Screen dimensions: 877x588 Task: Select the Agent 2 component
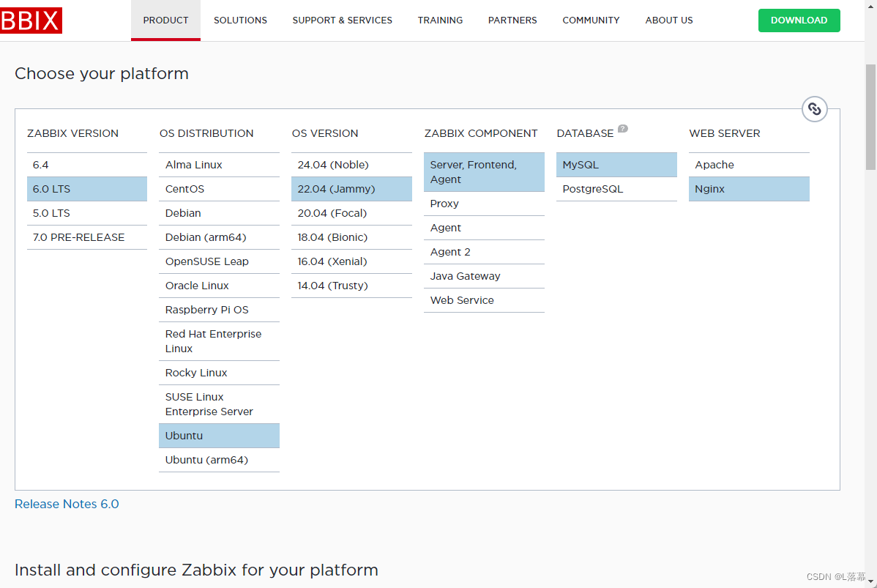(x=485, y=252)
